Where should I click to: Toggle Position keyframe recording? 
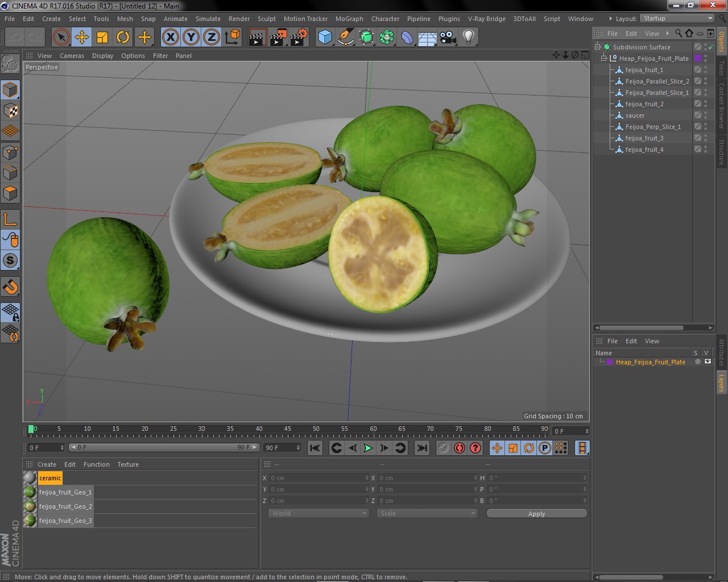(x=497, y=448)
